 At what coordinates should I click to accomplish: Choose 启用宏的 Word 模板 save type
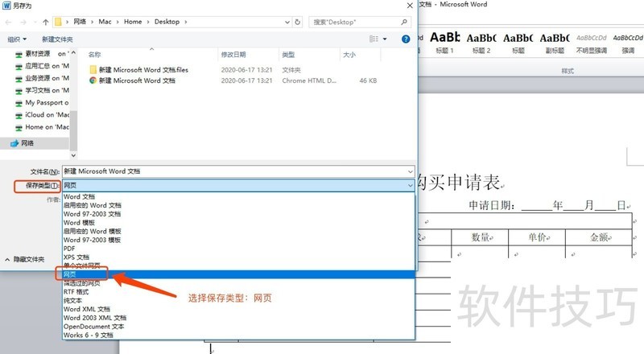click(238, 231)
